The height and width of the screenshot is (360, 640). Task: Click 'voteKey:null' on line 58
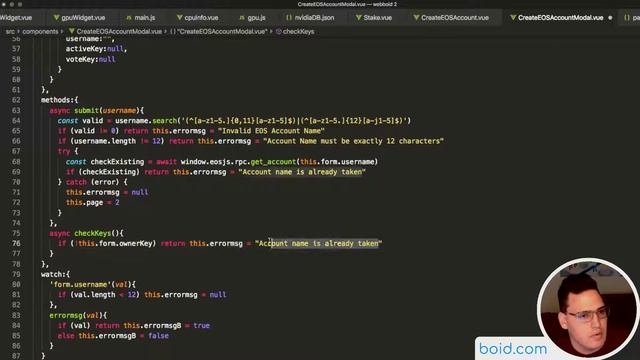click(x=91, y=59)
